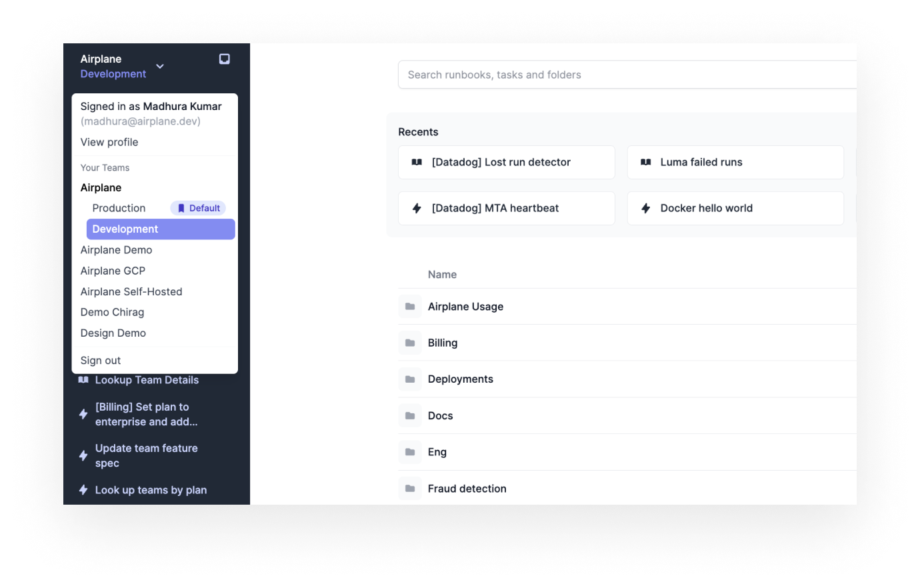This screenshot has height=588, width=920.
Task: Open the Billing Set plan to enterprise task
Action: click(147, 414)
